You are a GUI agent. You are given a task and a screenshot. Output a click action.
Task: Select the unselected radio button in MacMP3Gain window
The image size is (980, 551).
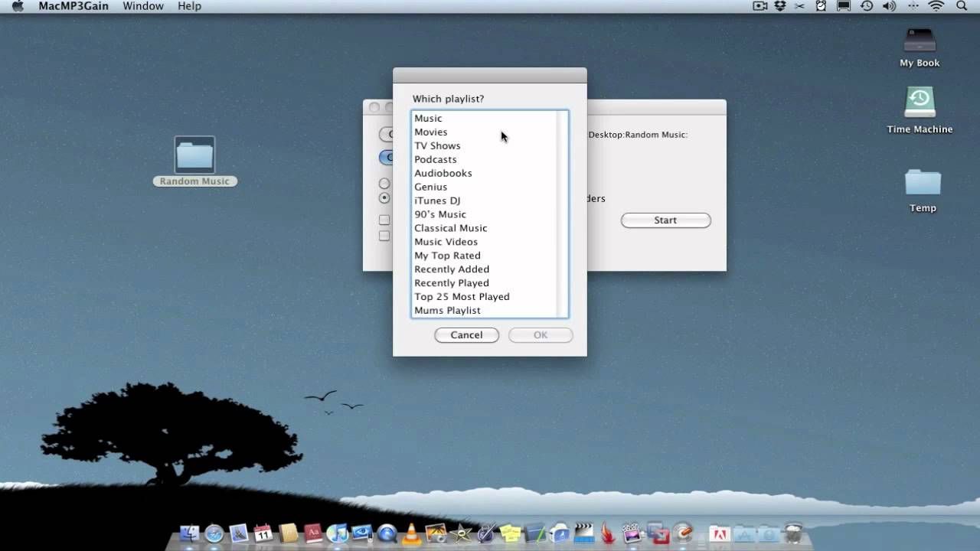click(x=384, y=184)
